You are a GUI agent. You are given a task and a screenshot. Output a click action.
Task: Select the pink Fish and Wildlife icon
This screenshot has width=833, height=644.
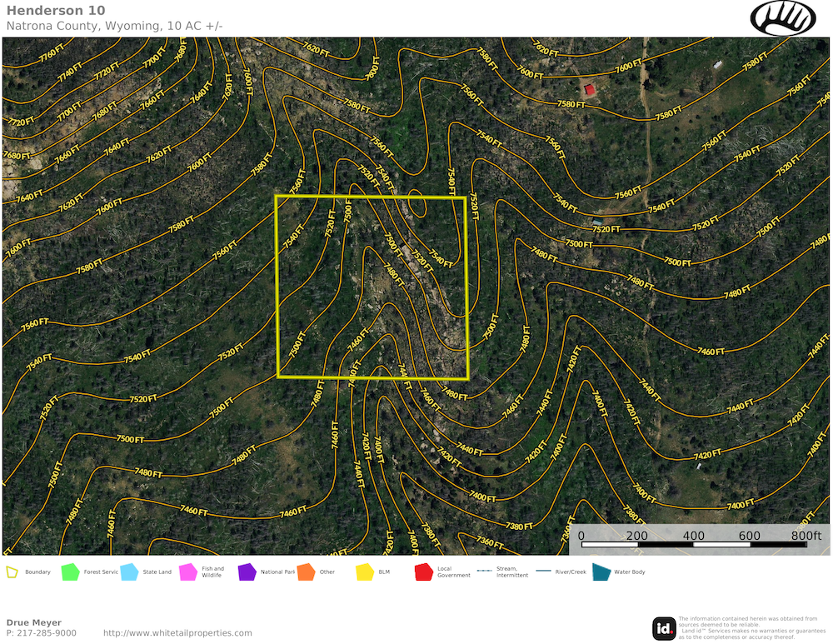coord(188,572)
